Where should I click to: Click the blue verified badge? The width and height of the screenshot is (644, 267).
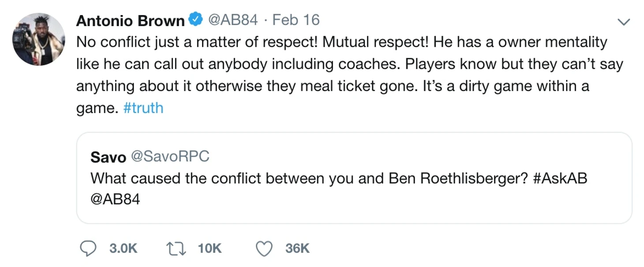195,20
